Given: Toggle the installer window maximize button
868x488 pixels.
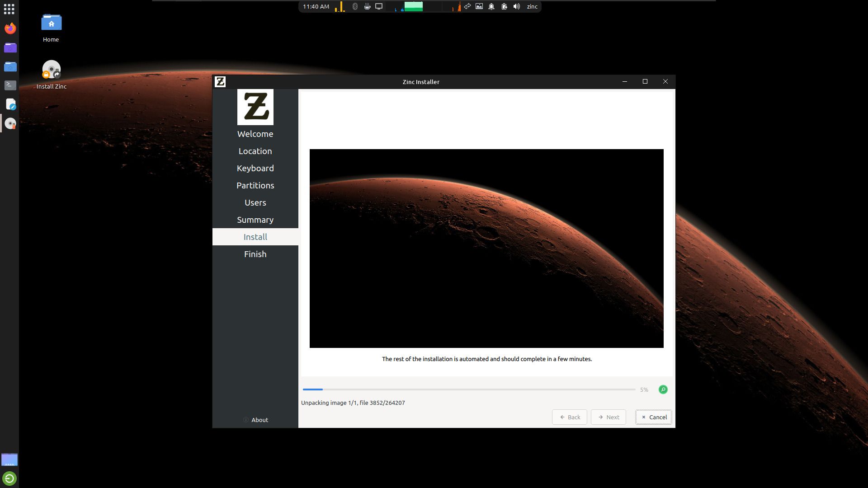Looking at the screenshot, I should [x=645, y=81].
